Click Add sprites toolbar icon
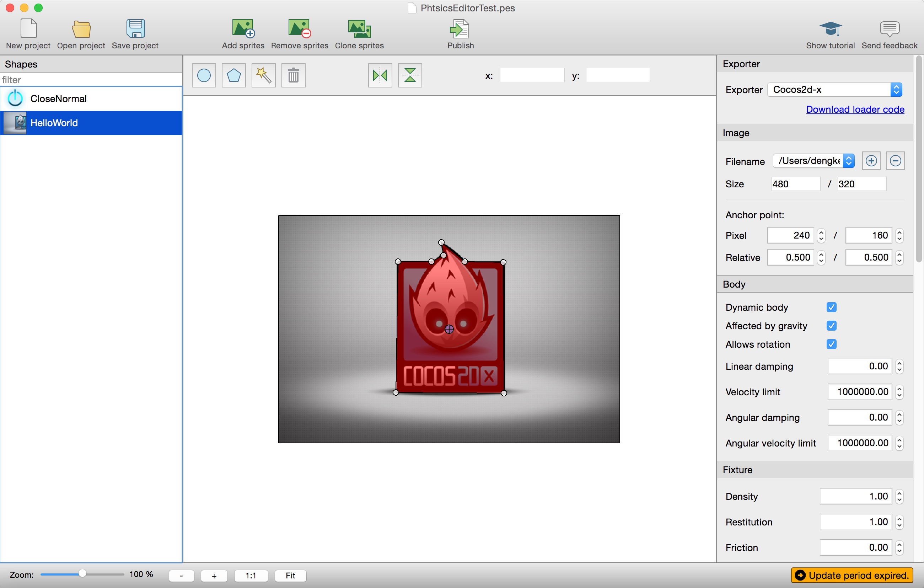Viewport: 924px width, 588px height. (x=243, y=29)
